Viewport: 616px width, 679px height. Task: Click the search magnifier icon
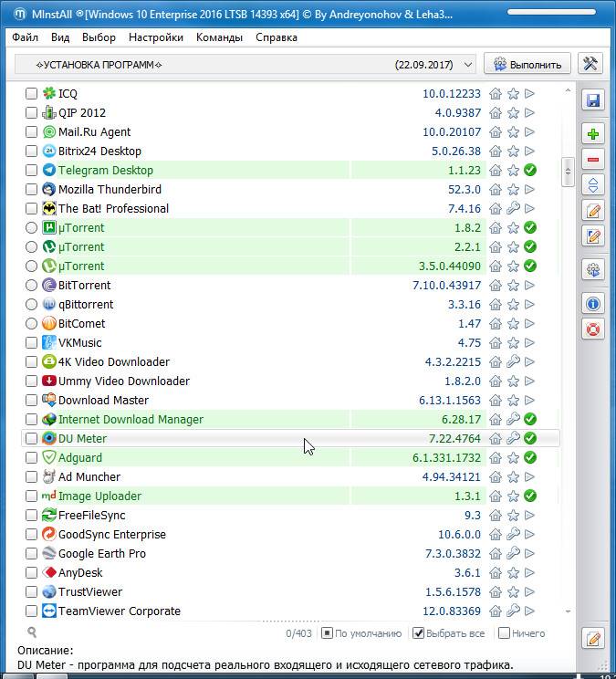coord(32,632)
